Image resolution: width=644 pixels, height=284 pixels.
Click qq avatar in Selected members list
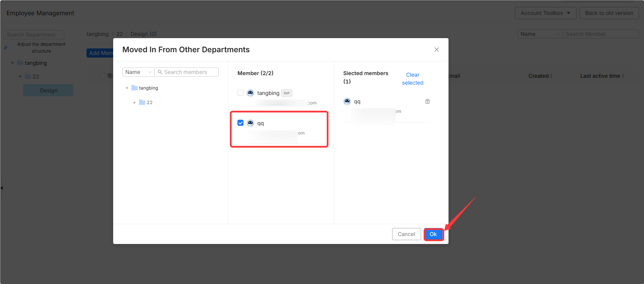pyautogui.click(x=347, y=101)
